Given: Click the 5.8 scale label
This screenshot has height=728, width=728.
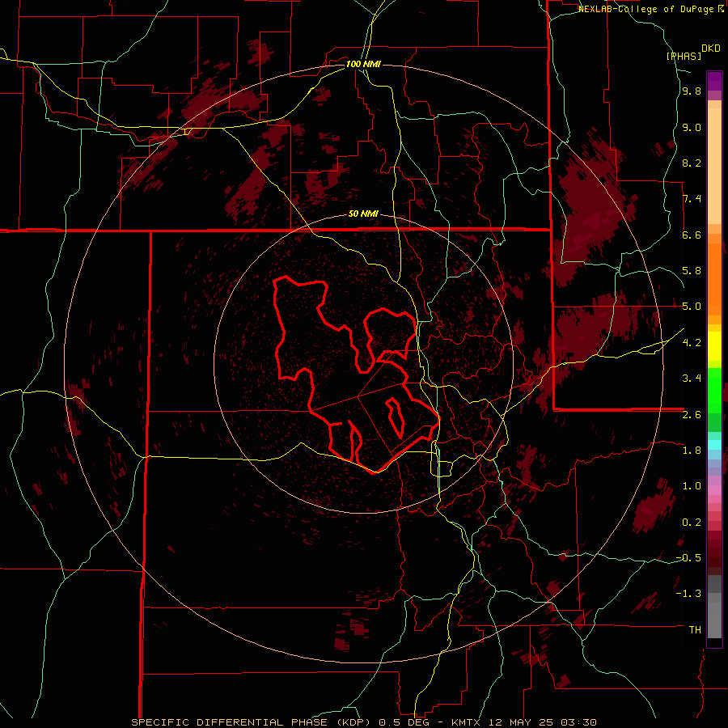Looking at the screenshot, I should tap(692, 271).
